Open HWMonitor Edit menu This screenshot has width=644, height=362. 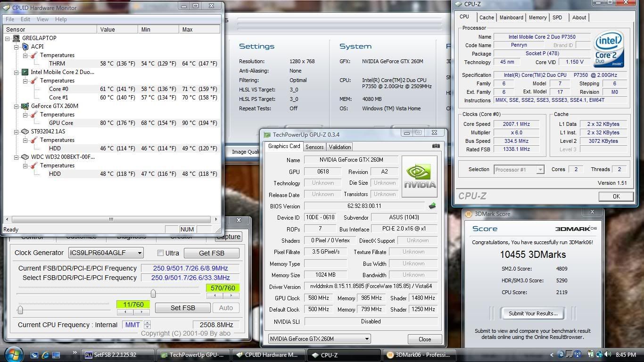coord(25,19)
